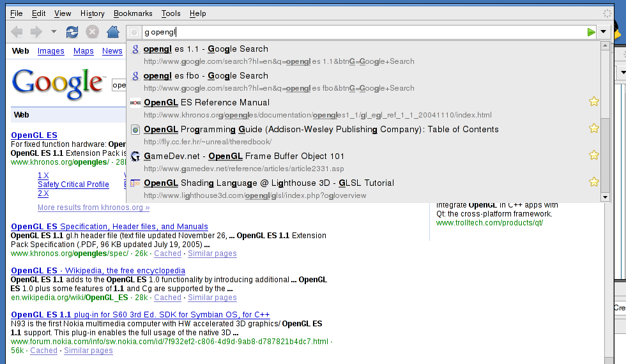Screen dimensions: 626x364
Task: Open the View menu
Action: coord(63,13)
